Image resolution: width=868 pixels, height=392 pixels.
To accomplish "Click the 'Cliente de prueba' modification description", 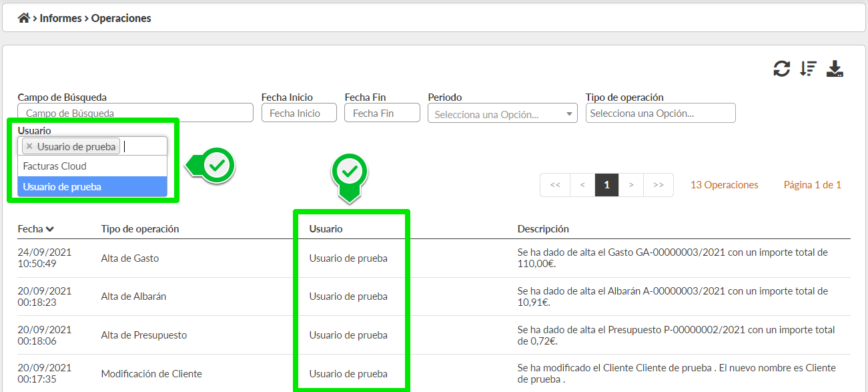I will pos(677,374).
